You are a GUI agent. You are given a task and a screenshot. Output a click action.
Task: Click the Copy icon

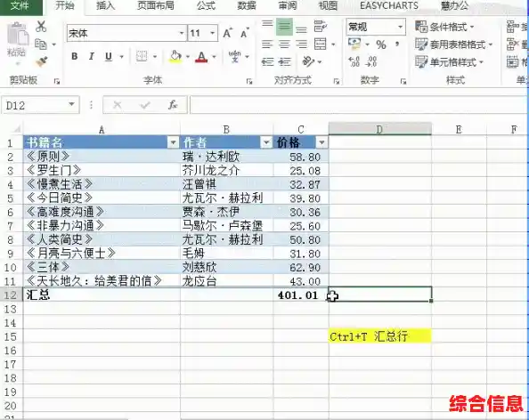(x=41, y=44)
